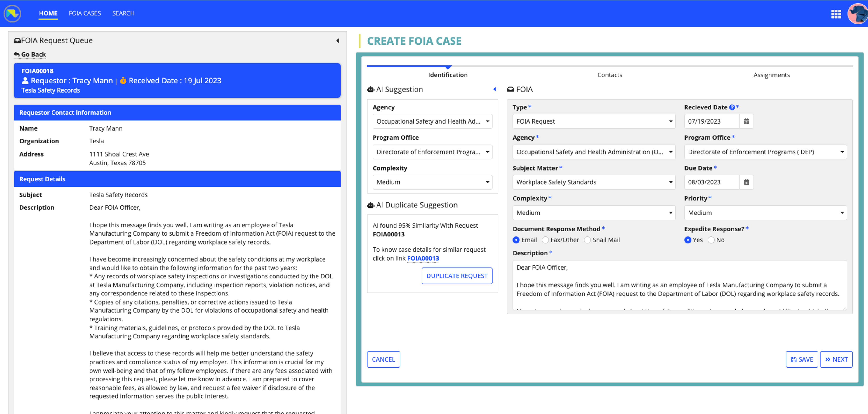
Task: Open the Subject Matter dropdown
Action: [x=594, y=182]
